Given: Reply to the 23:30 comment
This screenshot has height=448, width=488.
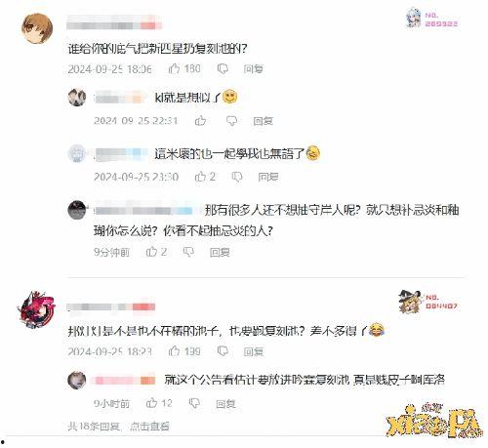Looking at the screenshot, I should coord(268,177).
